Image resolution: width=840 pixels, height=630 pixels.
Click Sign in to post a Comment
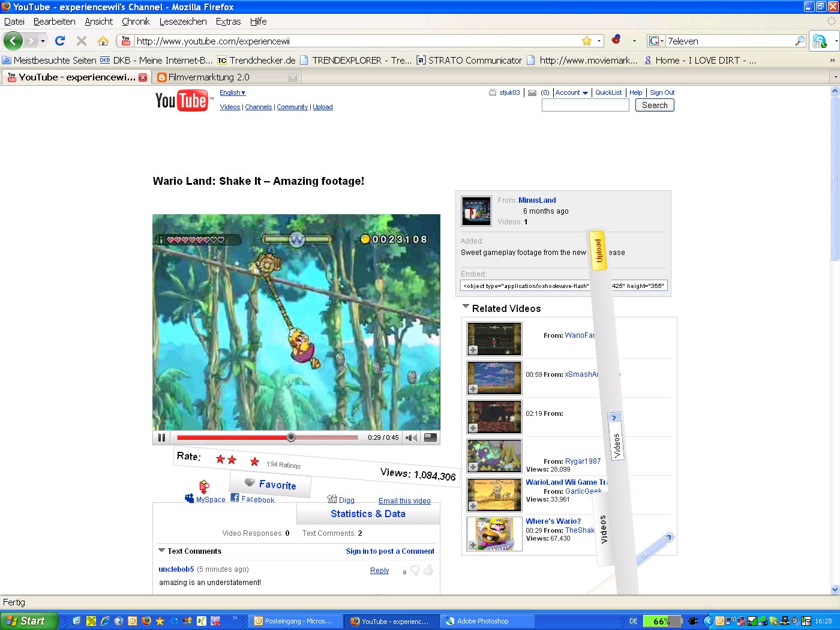point(390,551)
